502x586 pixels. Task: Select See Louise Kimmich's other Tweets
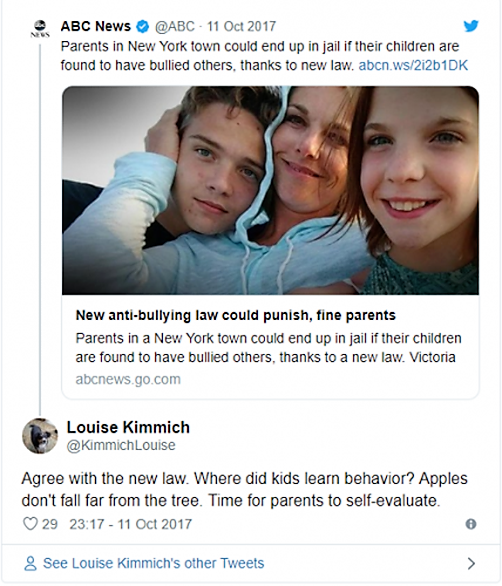pyautogui.click(x=154, y=563)
